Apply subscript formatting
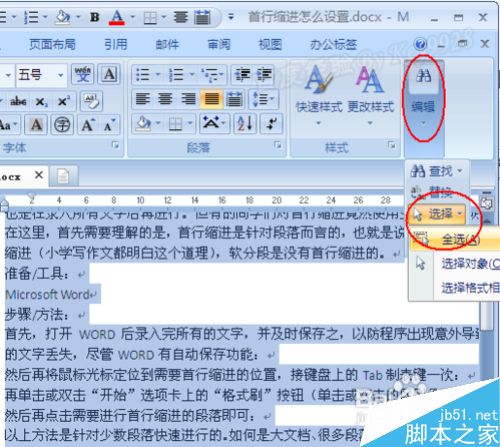The width and height of the screenshot is (500, 447). coord(42,101)
